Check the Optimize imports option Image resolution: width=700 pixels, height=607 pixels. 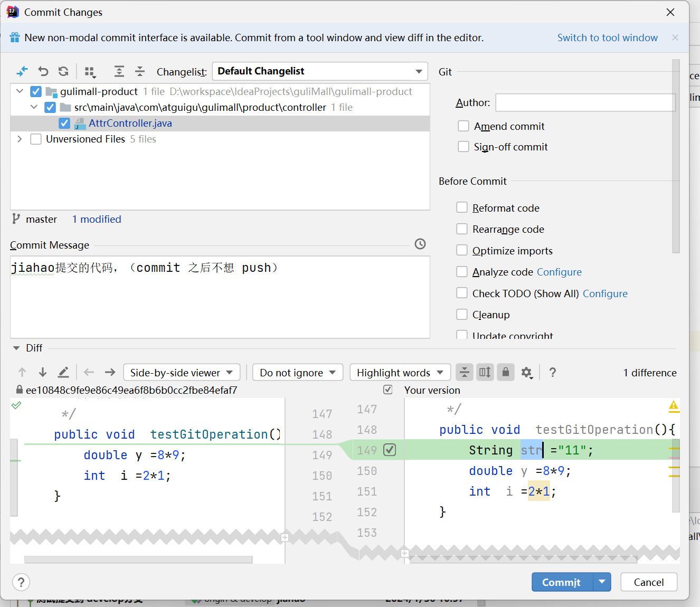(x=462, y=250)
